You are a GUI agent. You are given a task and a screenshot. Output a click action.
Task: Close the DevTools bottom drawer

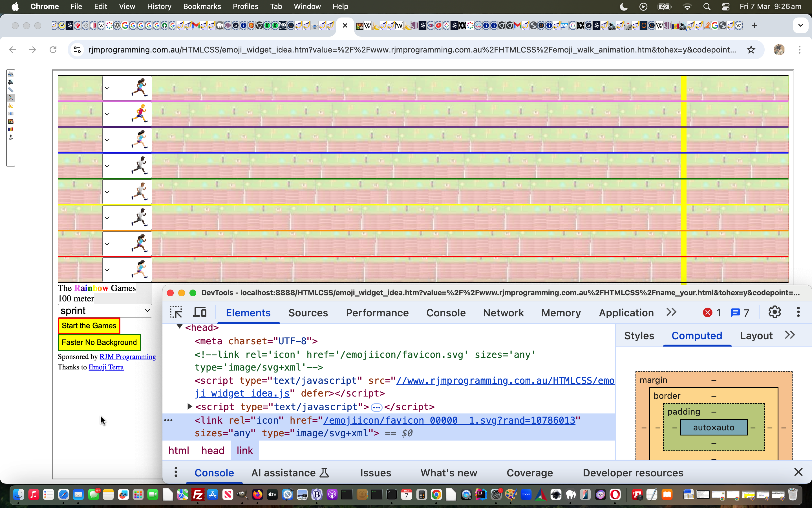coord(798,472)
